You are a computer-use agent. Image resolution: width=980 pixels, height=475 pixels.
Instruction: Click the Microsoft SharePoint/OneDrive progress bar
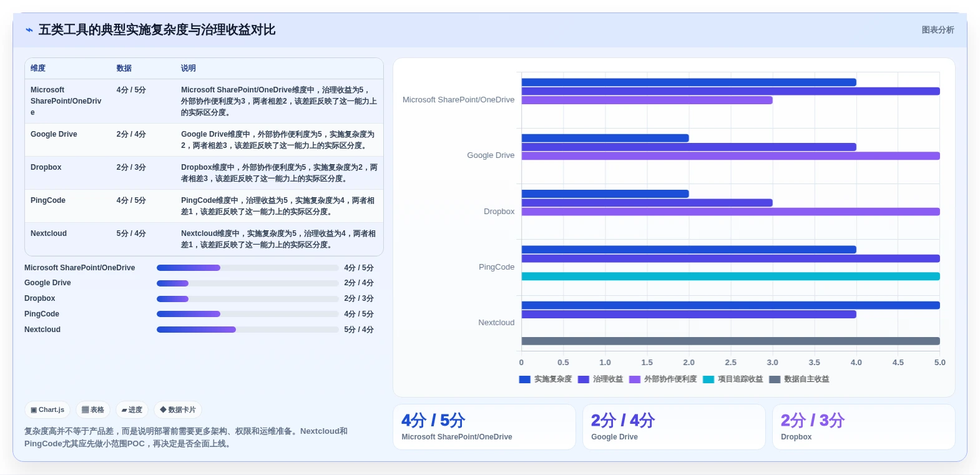[247, 268]
